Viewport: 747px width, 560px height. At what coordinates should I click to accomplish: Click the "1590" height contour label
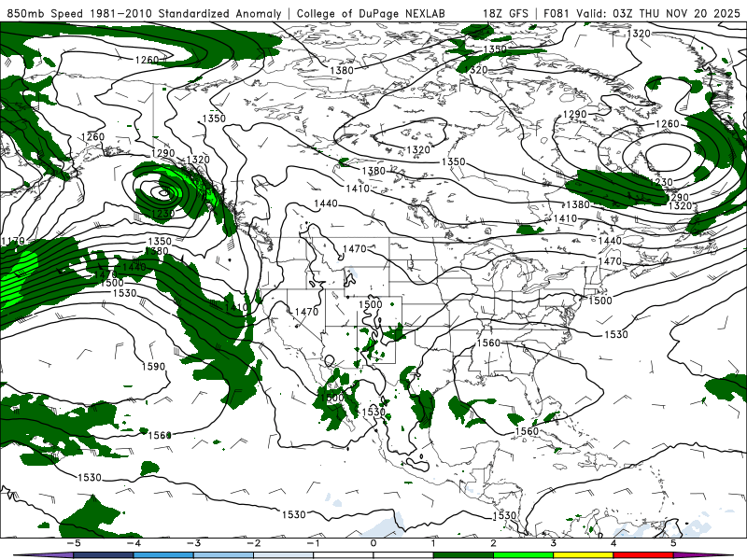153,367
